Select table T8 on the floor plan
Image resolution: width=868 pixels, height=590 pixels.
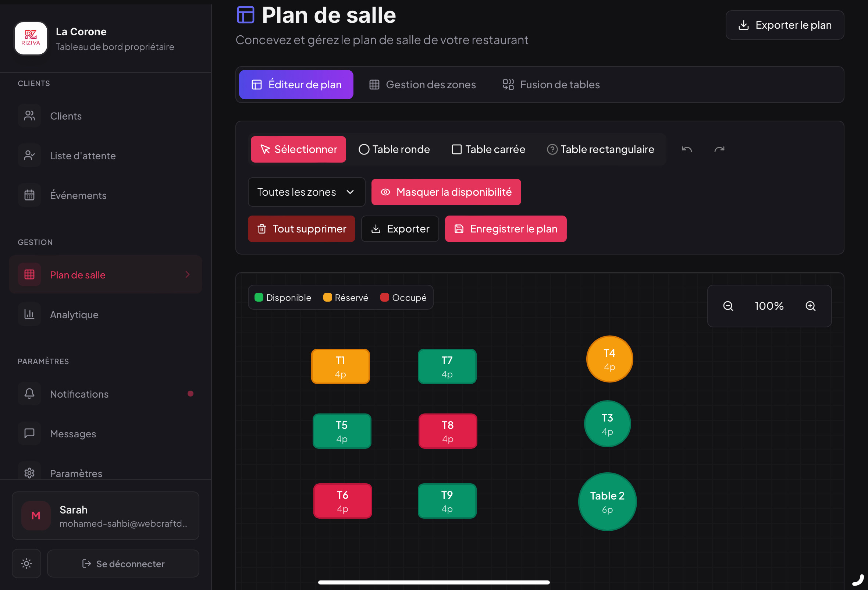pos(447,431)
